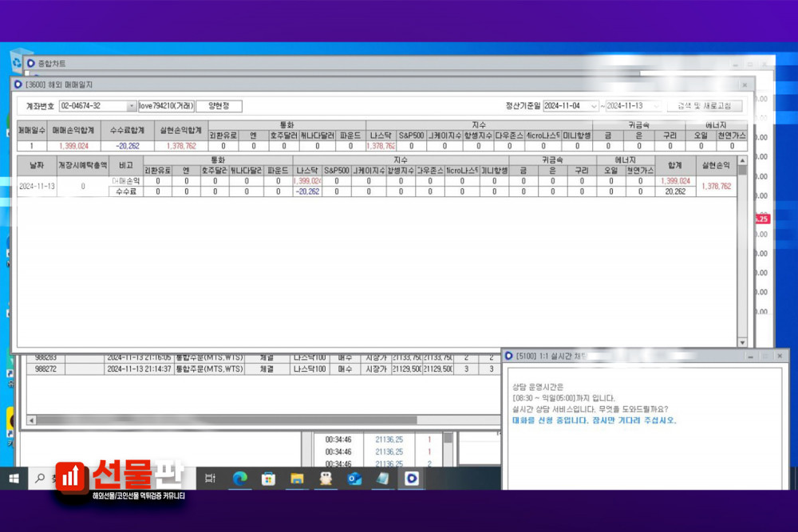Viewport: 798px width, 532px height.
Task: Open the Outlook taskbar icon
Action: coord(354,478)
